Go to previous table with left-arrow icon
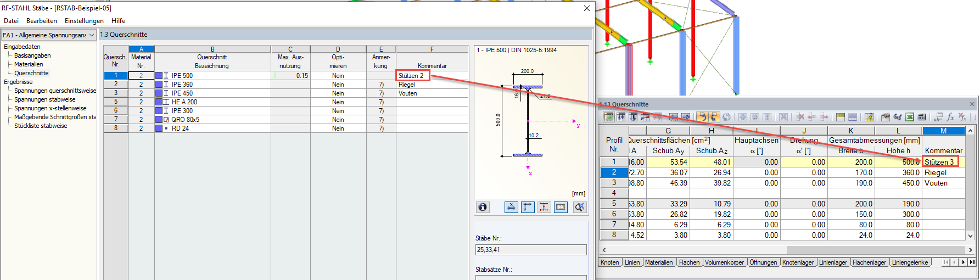980x280 pixels. (673, 117)
